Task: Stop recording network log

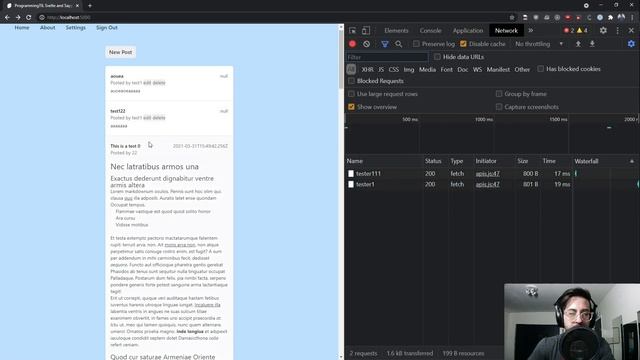Action: click(352, 44)
